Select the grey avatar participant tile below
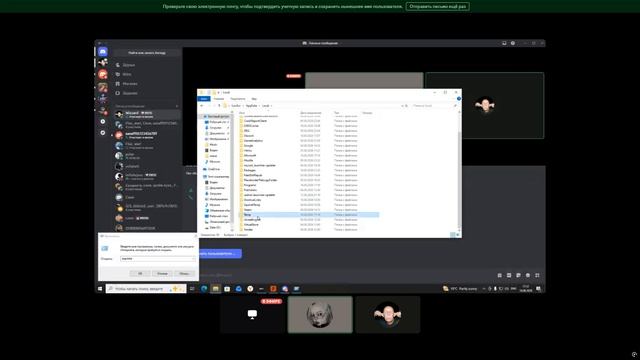 [320, 314]
